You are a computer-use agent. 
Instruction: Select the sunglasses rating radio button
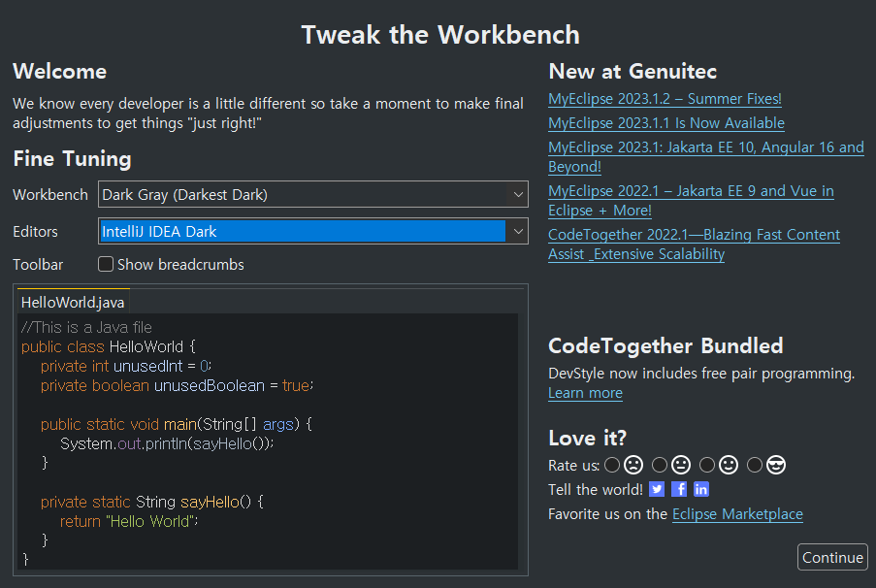755,465
